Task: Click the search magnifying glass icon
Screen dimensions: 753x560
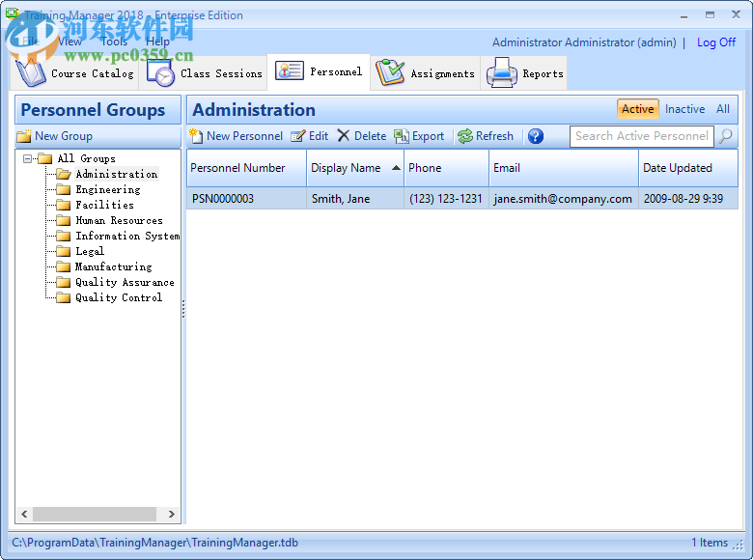Action: [x=726, y=136]
